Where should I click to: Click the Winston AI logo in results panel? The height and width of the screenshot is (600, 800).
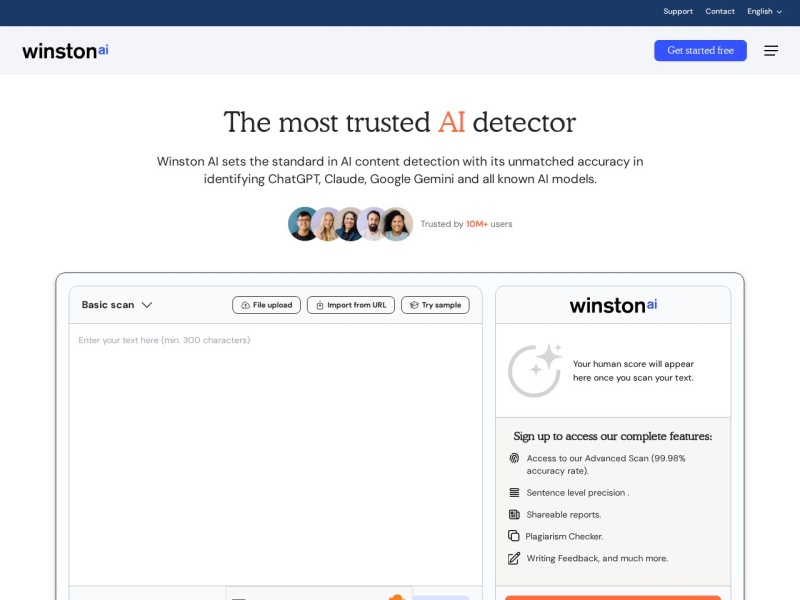613,305
